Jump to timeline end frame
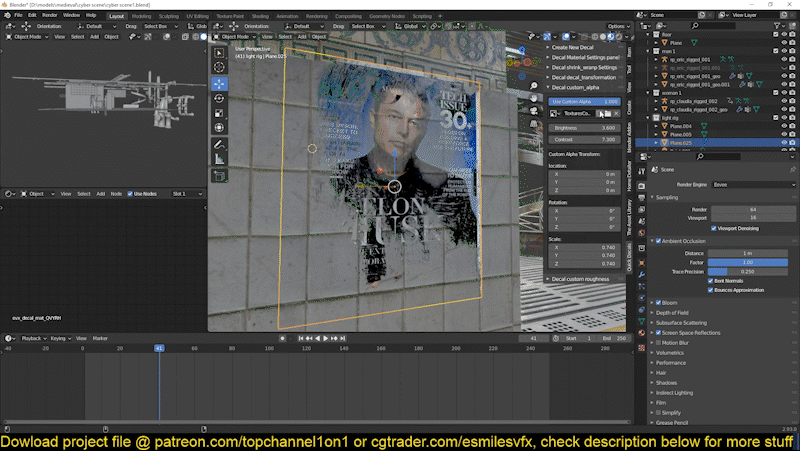Viewport: 800px width, 451px height. pyautogui.click(x=343, y=338)
